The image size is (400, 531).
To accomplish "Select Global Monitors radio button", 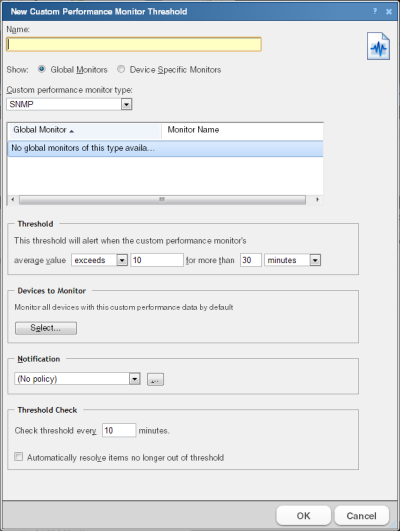I will (x=42, y=69).
